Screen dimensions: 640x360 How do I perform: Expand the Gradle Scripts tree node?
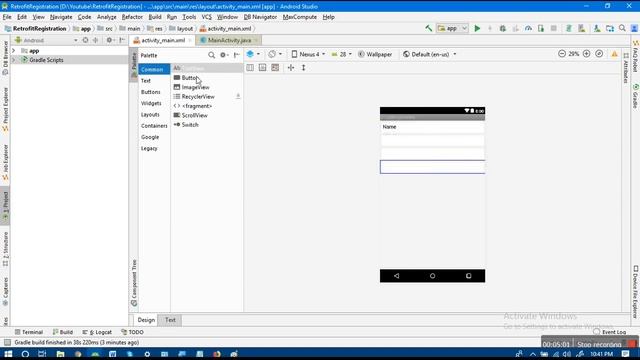(13, 60)
